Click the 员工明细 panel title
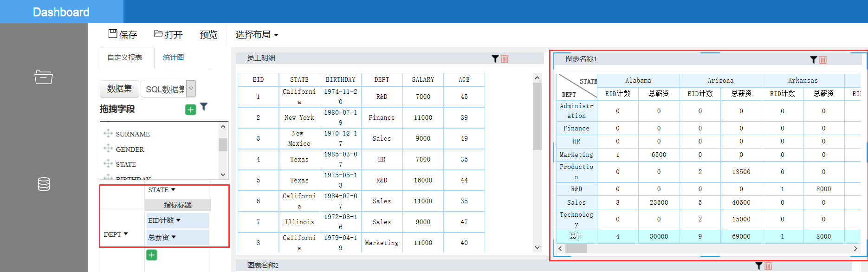 261,58
